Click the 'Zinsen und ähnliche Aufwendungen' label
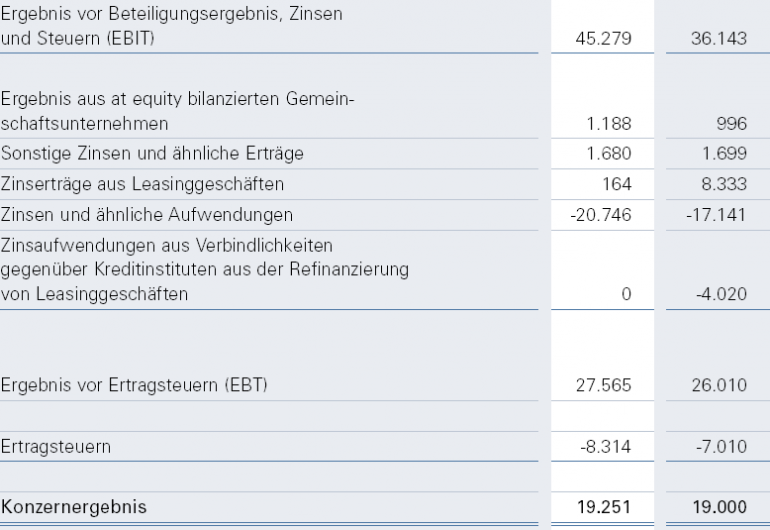The height and width of the screenshot is (530, 770). click(x=146, y=214)
